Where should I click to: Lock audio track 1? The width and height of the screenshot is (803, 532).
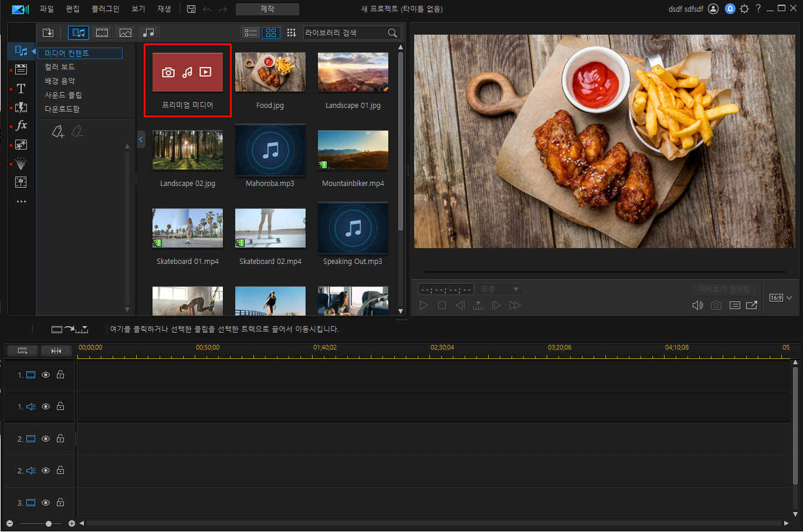pyautogui.click(x=60, y=406)
